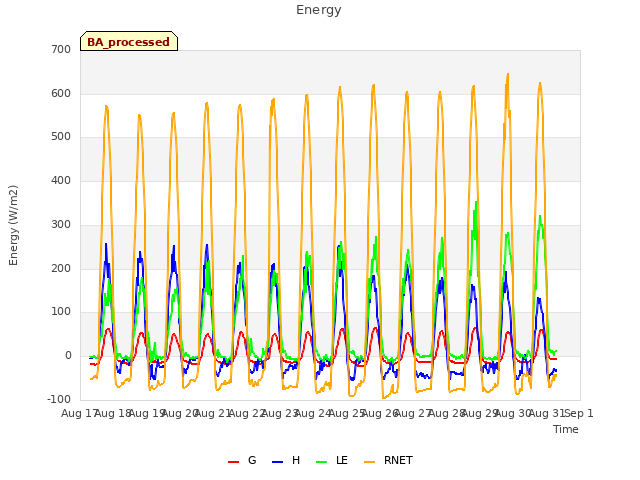
Task: Click the 500 y-axis tick label
Action: click(x=61, y=137)
